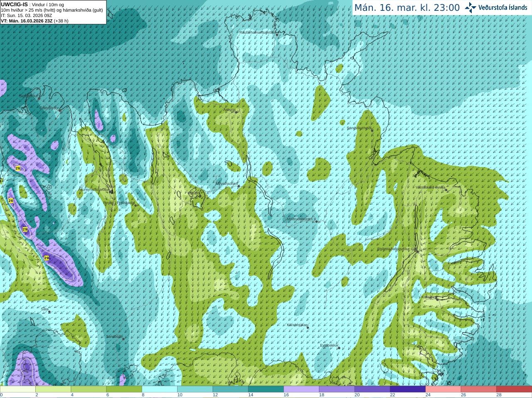Click the Siglufjörður station label
Viewport: 532px width, 398px height.
click(x=28, y=96)
